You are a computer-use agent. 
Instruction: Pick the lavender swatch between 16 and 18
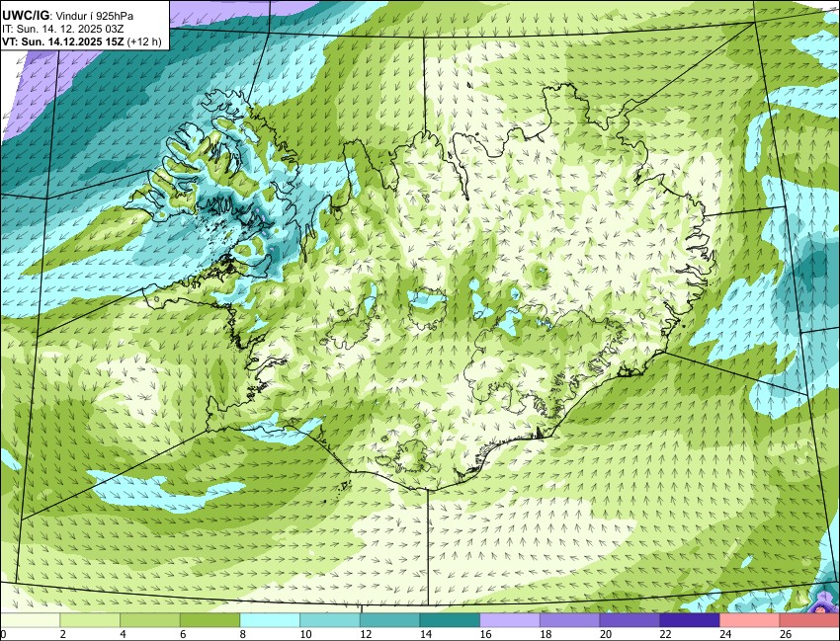pos(510,620)
